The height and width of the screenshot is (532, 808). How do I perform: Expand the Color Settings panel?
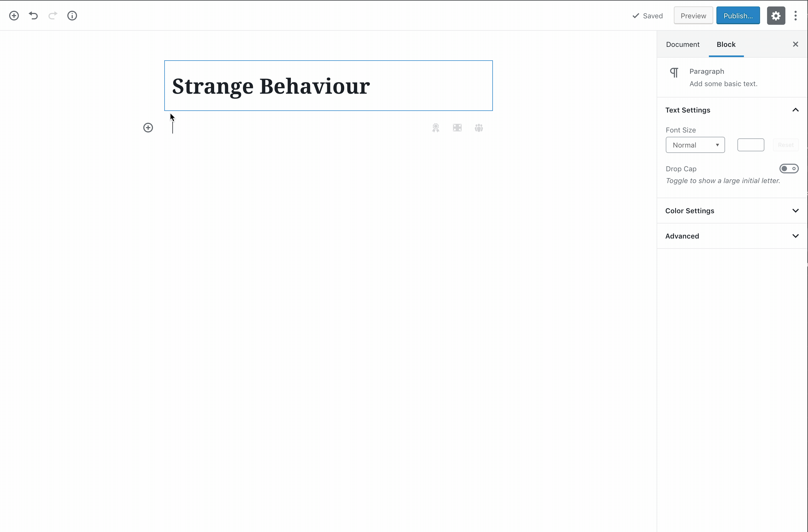tap(732, 211)
